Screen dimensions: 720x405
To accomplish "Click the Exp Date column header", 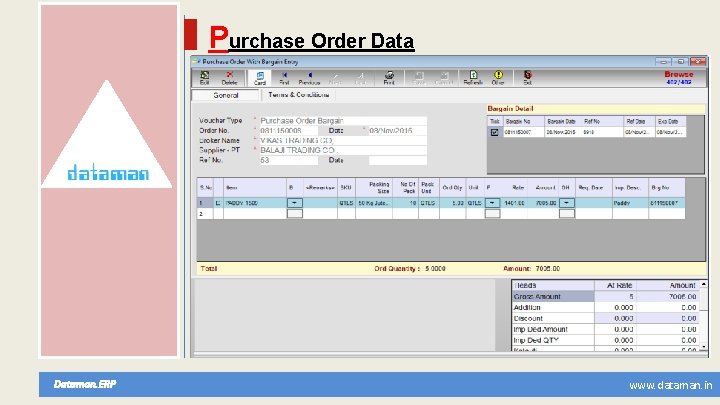I will click(x=670, y=122).
